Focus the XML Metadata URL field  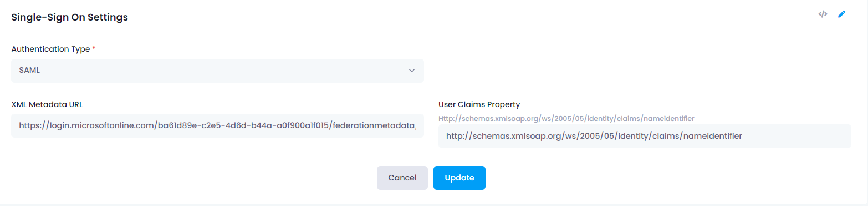[x=217, y=125]
